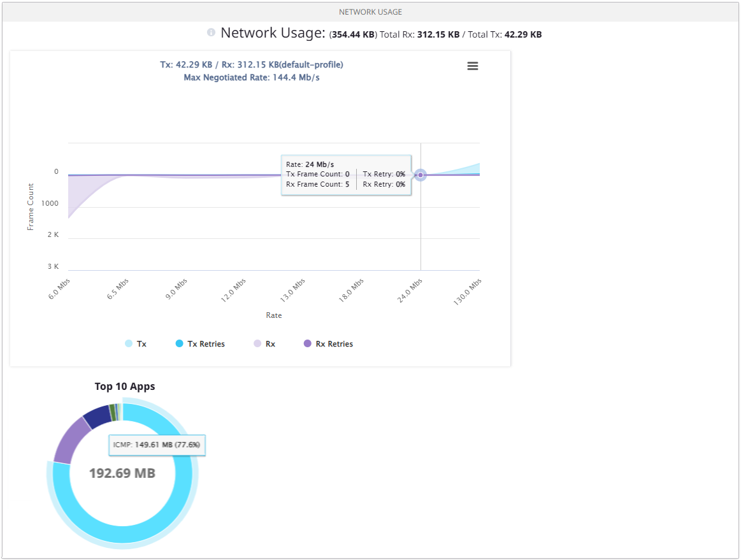Toggle the Rx series visibility

pos(268,343)
